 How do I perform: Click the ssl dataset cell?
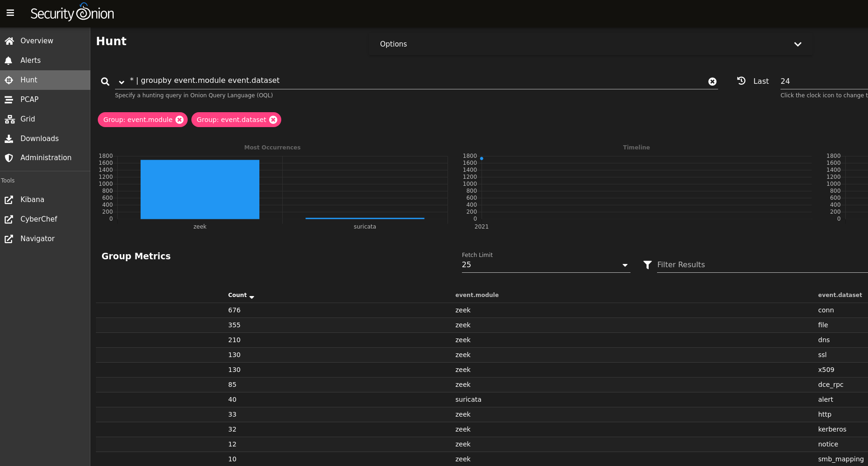[x=822, y=355]
